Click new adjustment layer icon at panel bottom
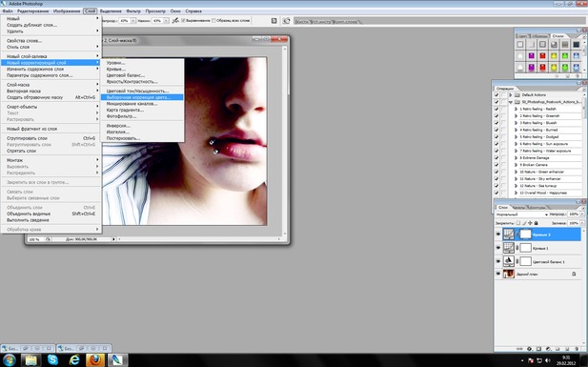 (548, 349)
